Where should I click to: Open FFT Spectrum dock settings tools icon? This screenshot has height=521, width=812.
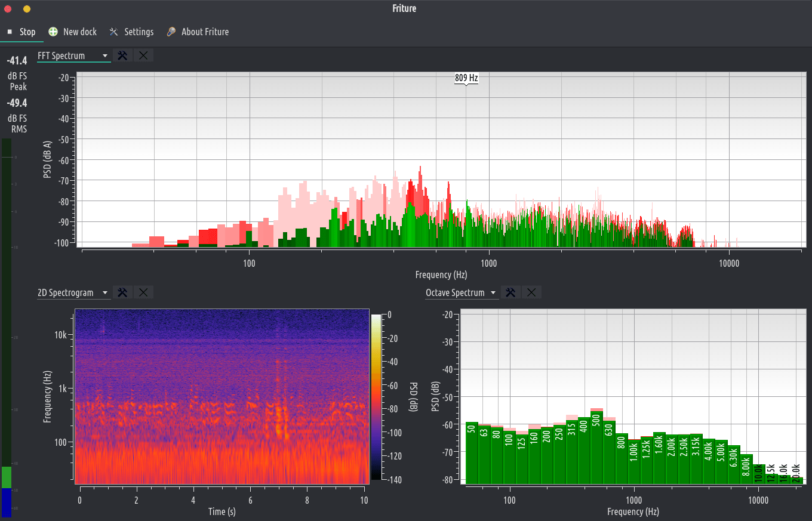click(122, 56)
